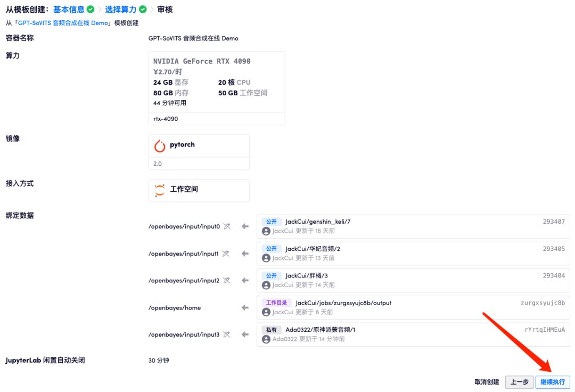Click the /openbayes/input/input0 path text
Screen dimensions: 575x392
[x=184, y=226]
